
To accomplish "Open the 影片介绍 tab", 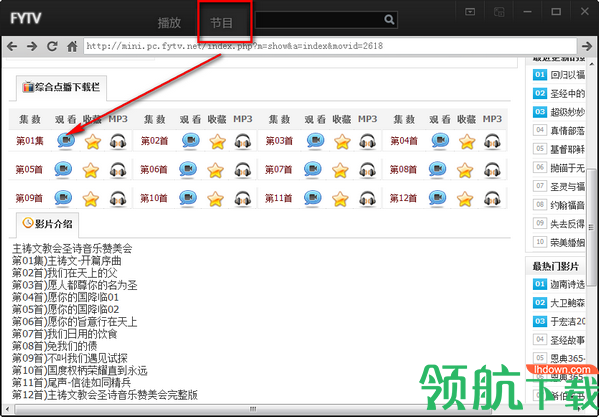I will (48, 224).
